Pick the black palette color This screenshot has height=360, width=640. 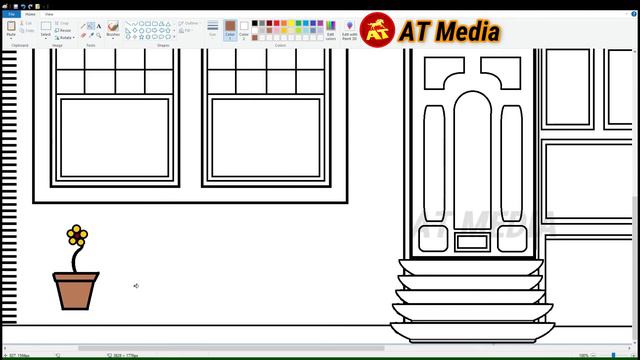click(255, 23)
